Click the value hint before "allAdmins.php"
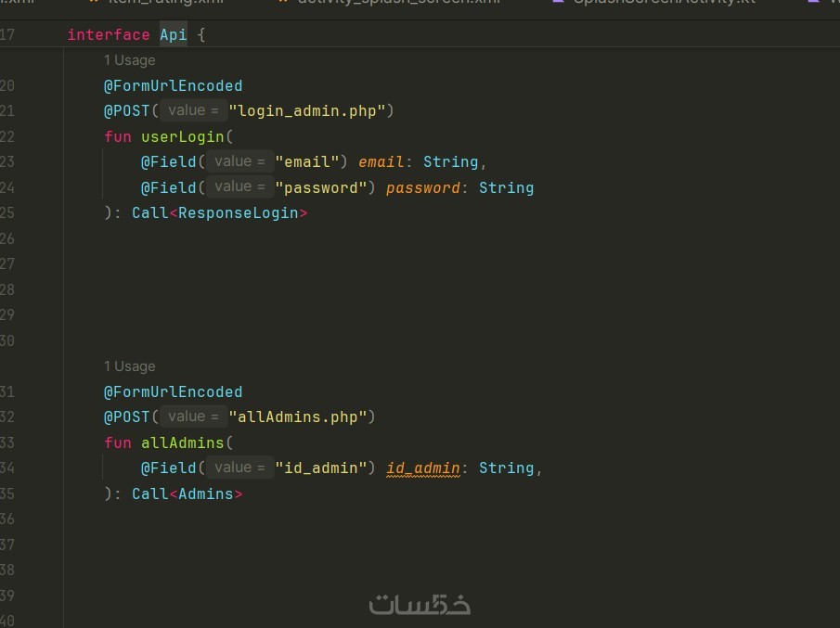 193,417
